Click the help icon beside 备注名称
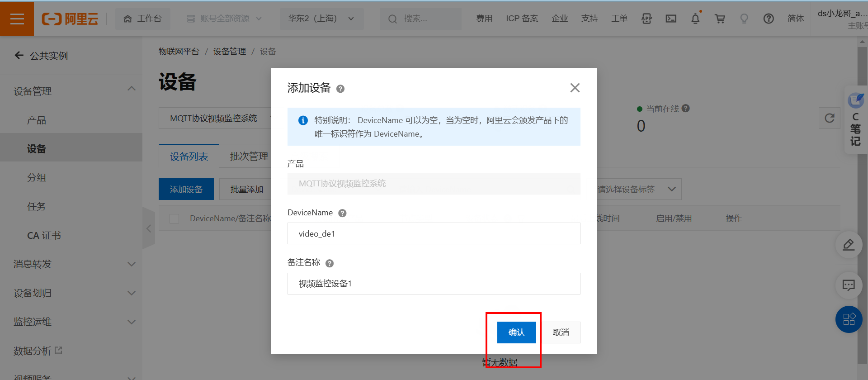 click(330, 263)
